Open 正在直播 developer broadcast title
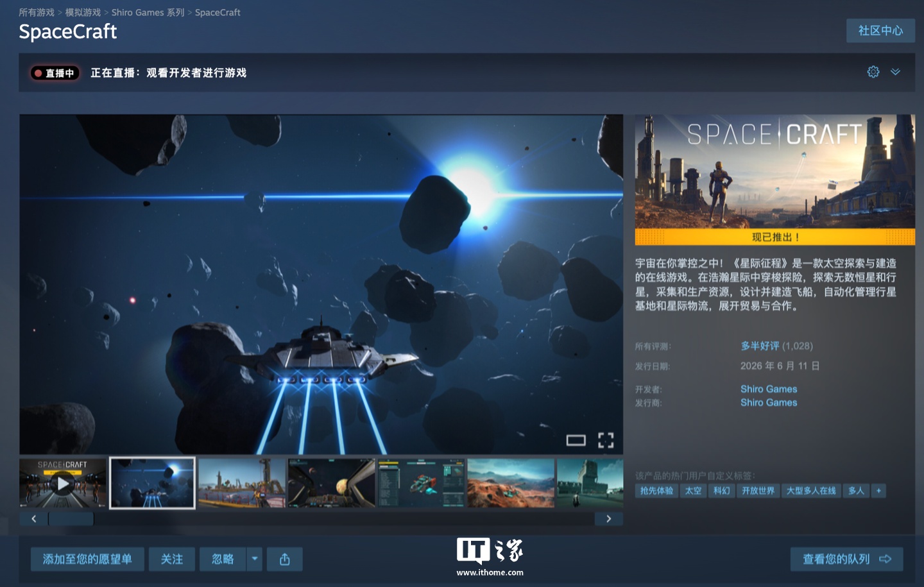Image resolution: width=924 pixels, height=587 pixels. tap(168, 72)
